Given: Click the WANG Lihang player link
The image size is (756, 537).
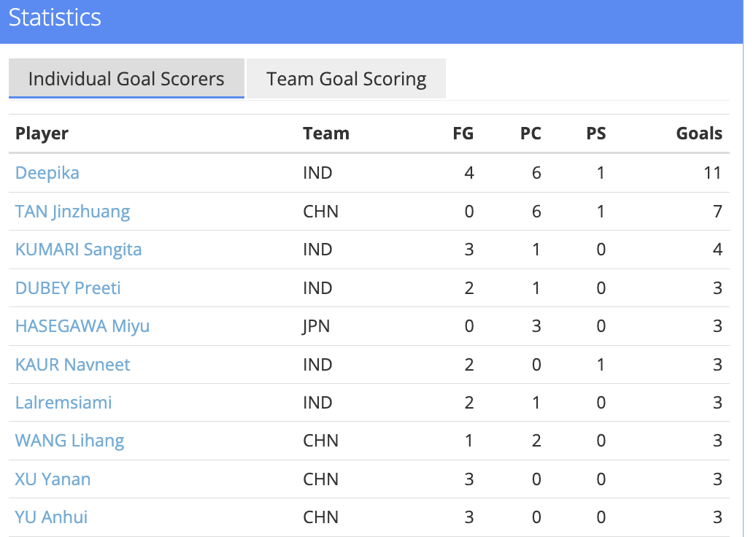Looking at the screenshot, I should click(69, 441).
